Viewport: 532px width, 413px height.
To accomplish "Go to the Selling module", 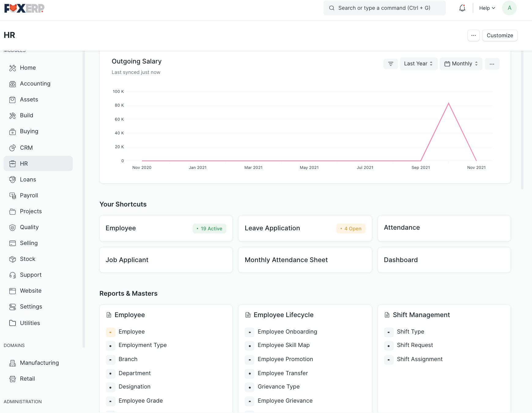I will pyautogui.click(x=38, y=243).
